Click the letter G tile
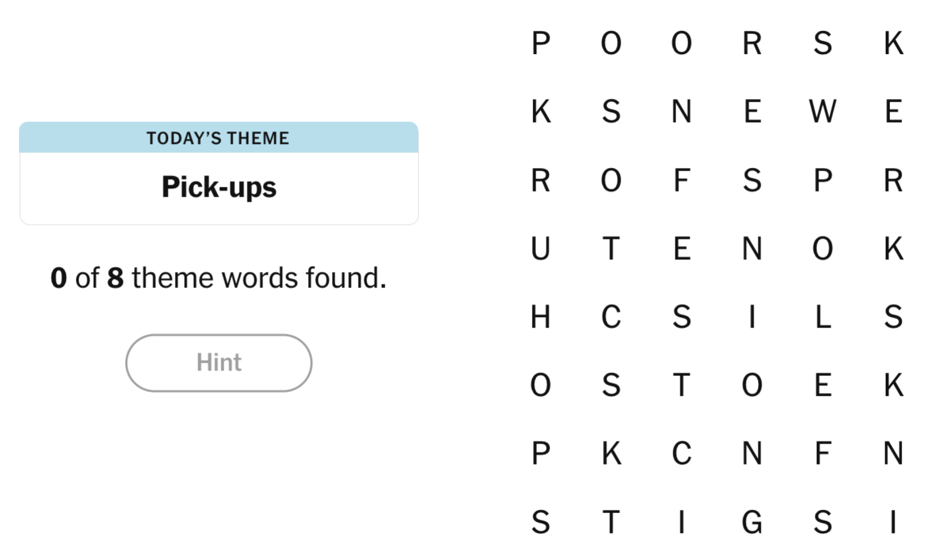This screenshot has height=560, width=926. (752, 522)
